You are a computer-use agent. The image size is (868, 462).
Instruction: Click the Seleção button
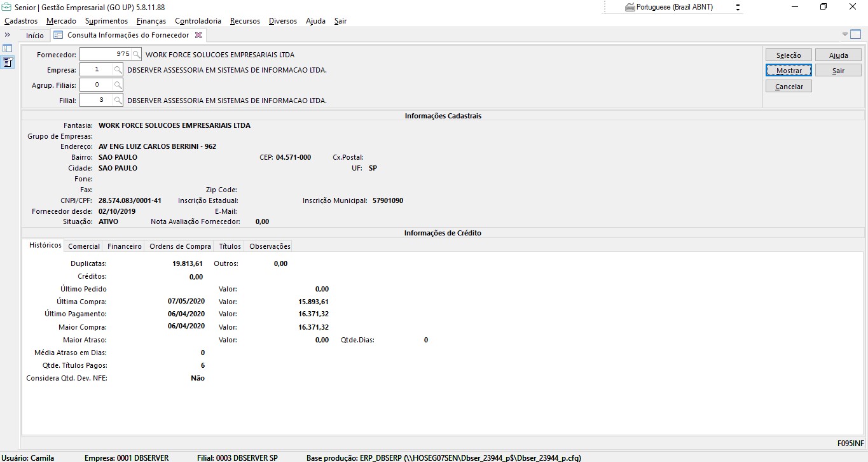pyautogui.click(x=789, y=55)
